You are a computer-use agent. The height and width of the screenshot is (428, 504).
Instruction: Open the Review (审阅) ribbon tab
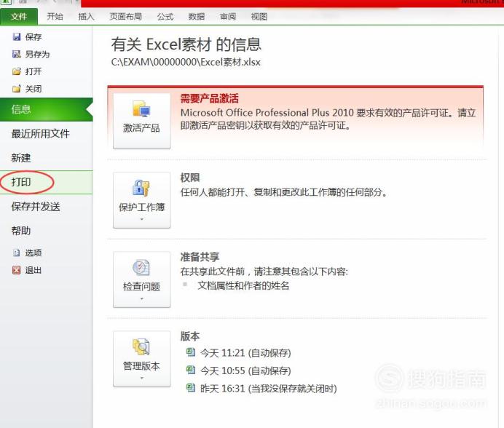pos(228,17)
